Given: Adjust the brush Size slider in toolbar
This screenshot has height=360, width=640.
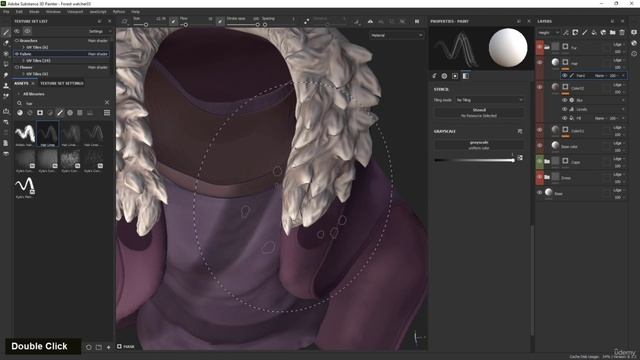Looking at the screenshot, I should click(x=150, y=25).
